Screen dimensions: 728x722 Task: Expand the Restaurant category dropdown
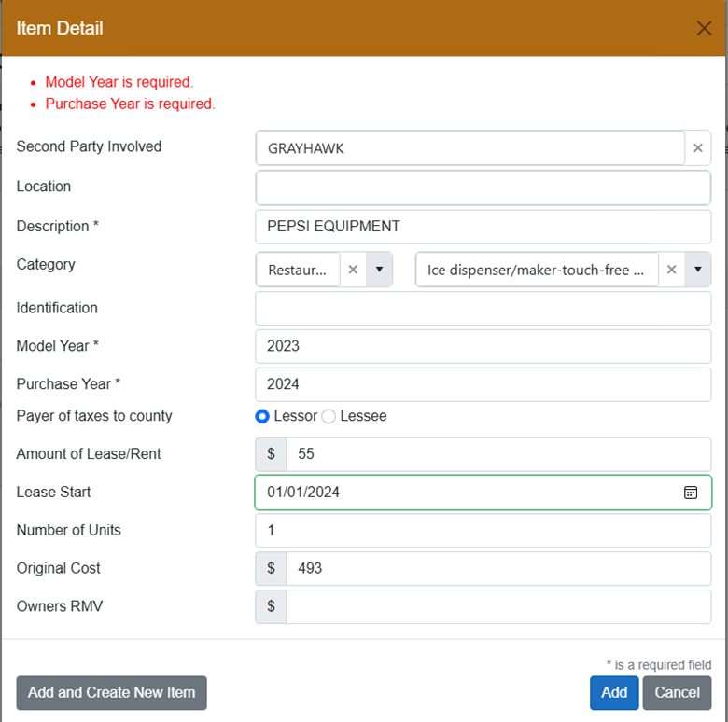379,270
